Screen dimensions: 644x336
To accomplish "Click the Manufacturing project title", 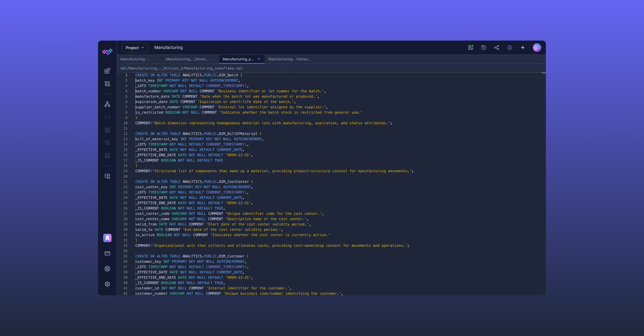I will pyautogui.click(x=168, y=47).
